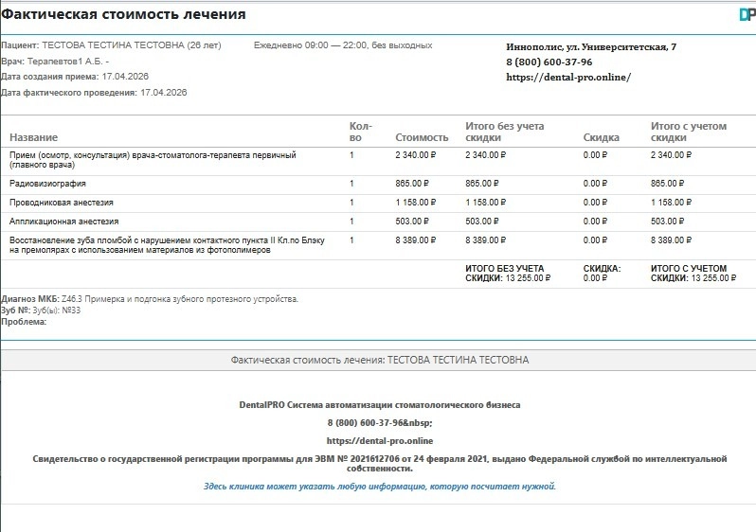Click the "Название" column header
Image resolution: width=756 pixels, height=532 pixels.
[x=33, y=138]
